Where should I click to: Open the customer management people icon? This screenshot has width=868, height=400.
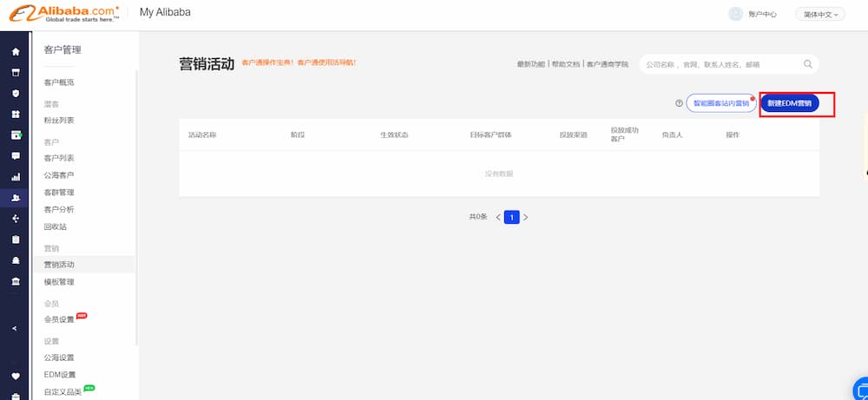(15, 198)
